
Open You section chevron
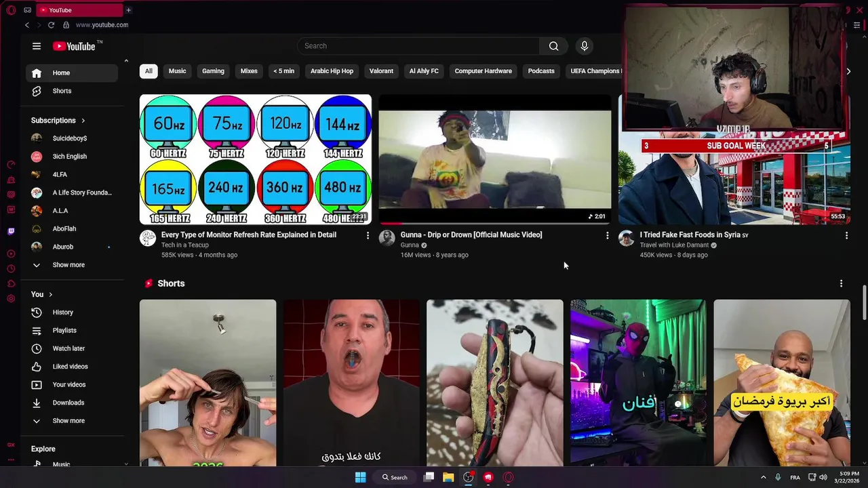coord(50,294)
